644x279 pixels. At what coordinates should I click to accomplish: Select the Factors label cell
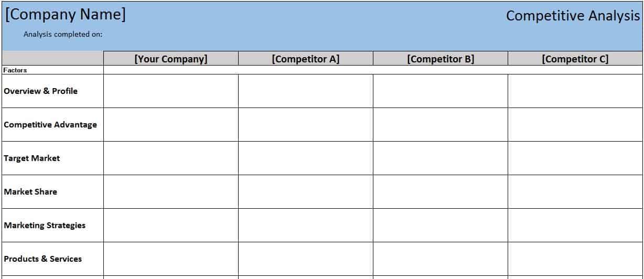pos(15,70)
